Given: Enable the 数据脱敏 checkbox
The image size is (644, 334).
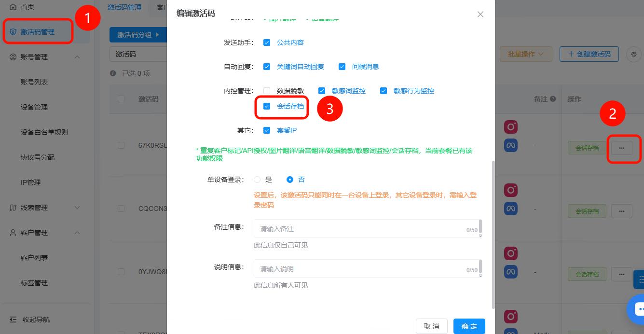Looking at the screenshot, I should [267, 91].
